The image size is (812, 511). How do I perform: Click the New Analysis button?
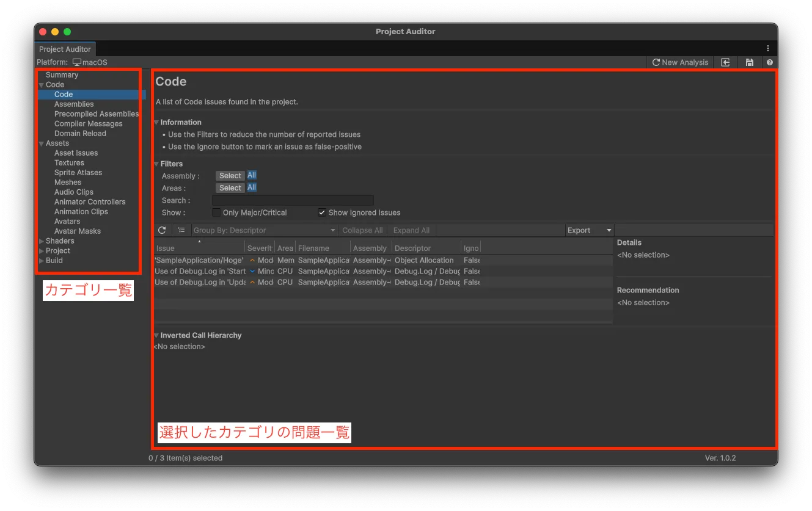(x=680, y=62)
